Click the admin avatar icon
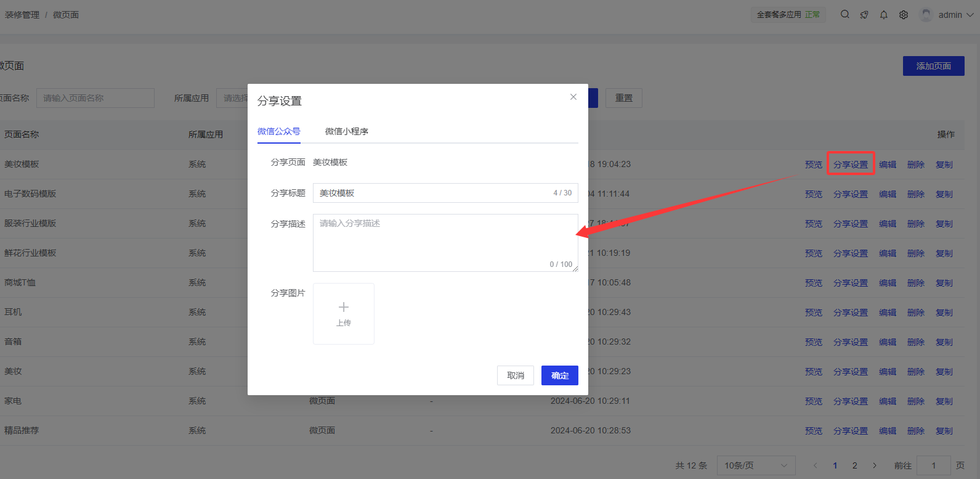The width and height of the screenshot is (980, 479). point(926,15)
